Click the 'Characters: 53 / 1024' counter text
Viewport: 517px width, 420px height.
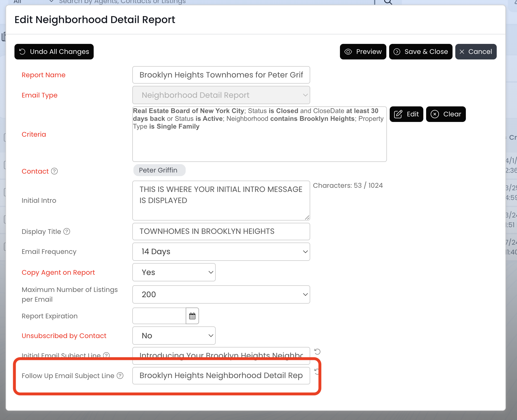[x=348, y=186]
